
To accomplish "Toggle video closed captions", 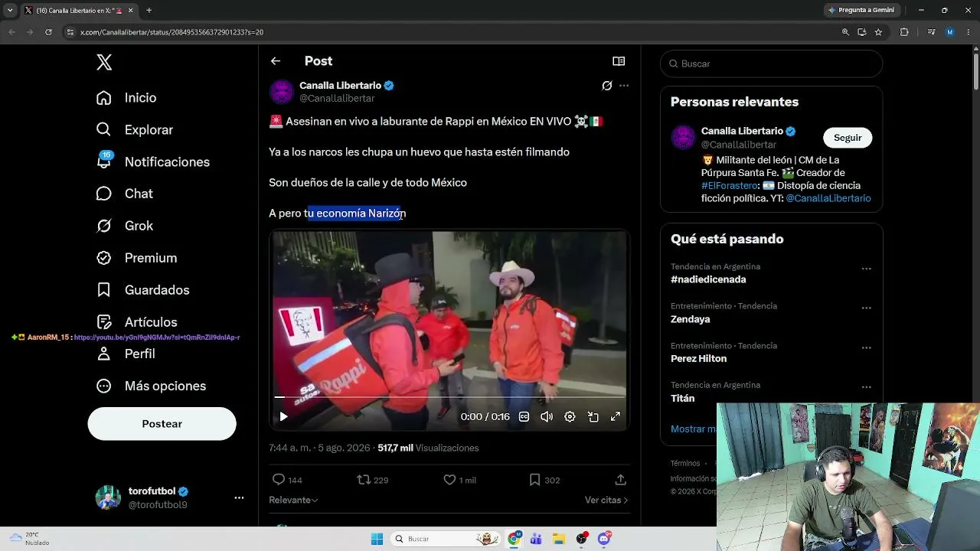I will click(524, 416).
